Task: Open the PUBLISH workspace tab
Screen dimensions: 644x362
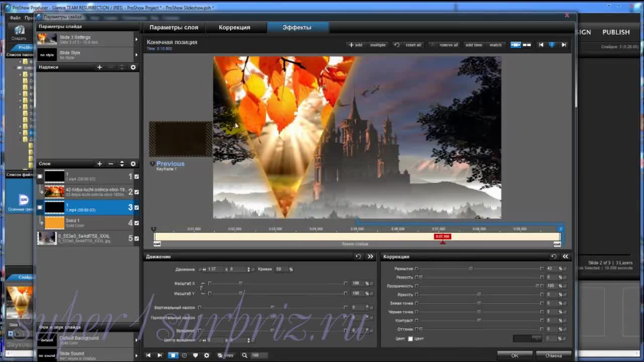Action: tap(616, 32)
